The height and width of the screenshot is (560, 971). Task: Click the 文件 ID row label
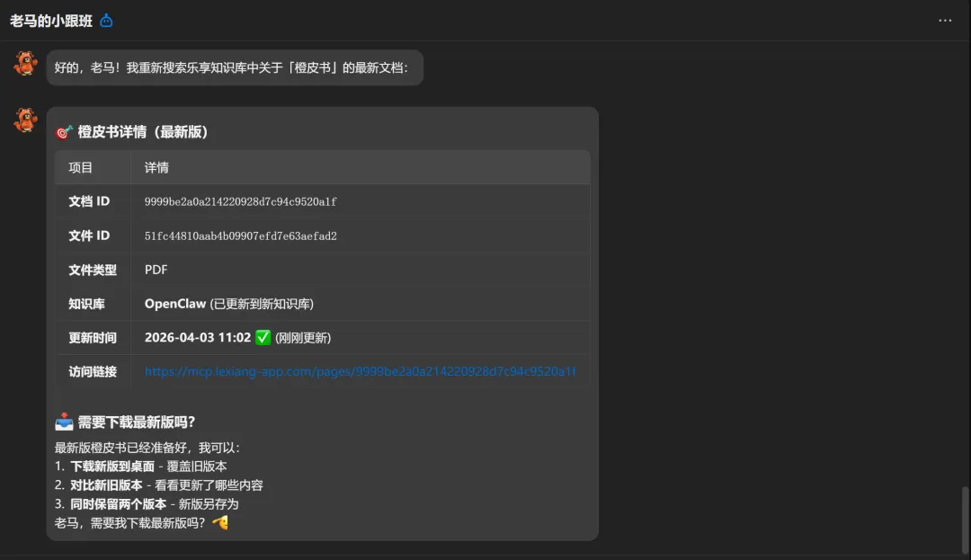[x=89, y=236]
